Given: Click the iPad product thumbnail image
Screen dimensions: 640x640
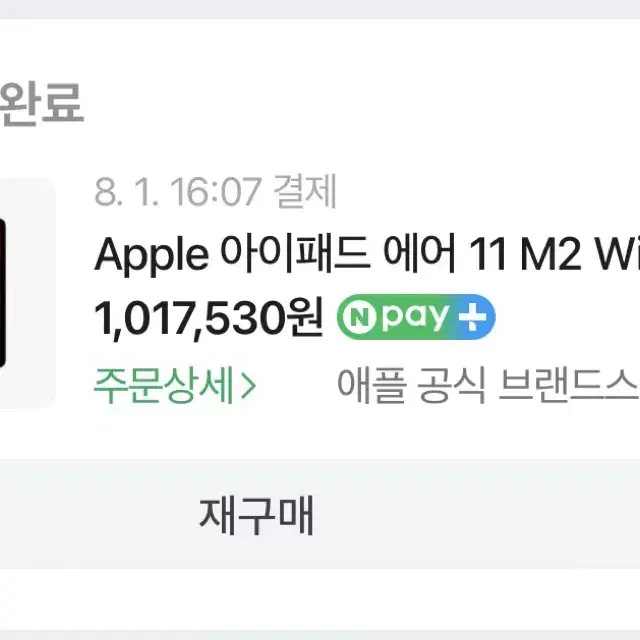Looking at the screenshot, I should [x=27, y=293].
